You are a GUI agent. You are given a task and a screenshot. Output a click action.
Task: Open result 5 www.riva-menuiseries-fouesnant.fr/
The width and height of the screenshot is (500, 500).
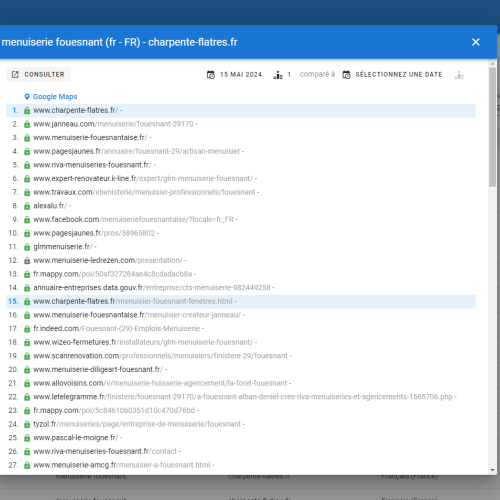[x=92, y=165]
